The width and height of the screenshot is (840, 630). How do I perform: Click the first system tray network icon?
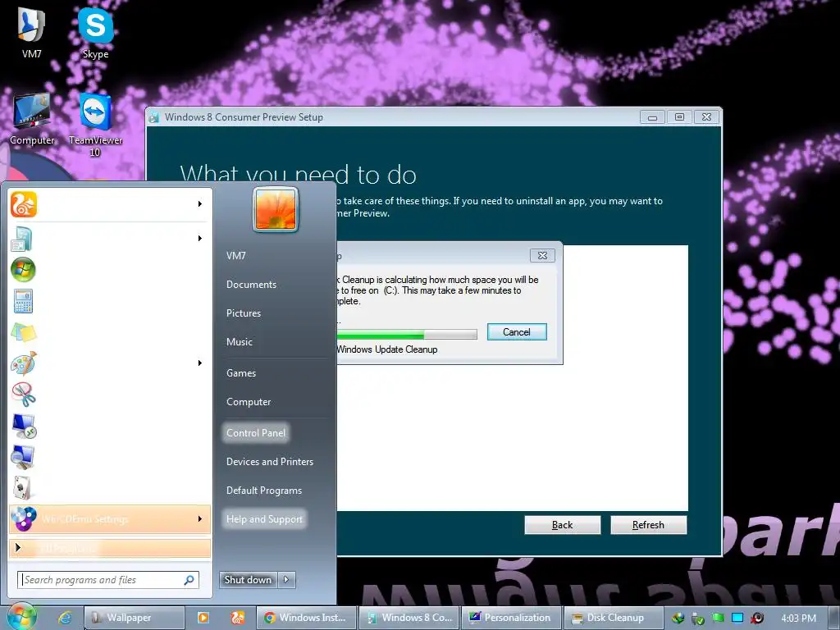coord(678,619)
